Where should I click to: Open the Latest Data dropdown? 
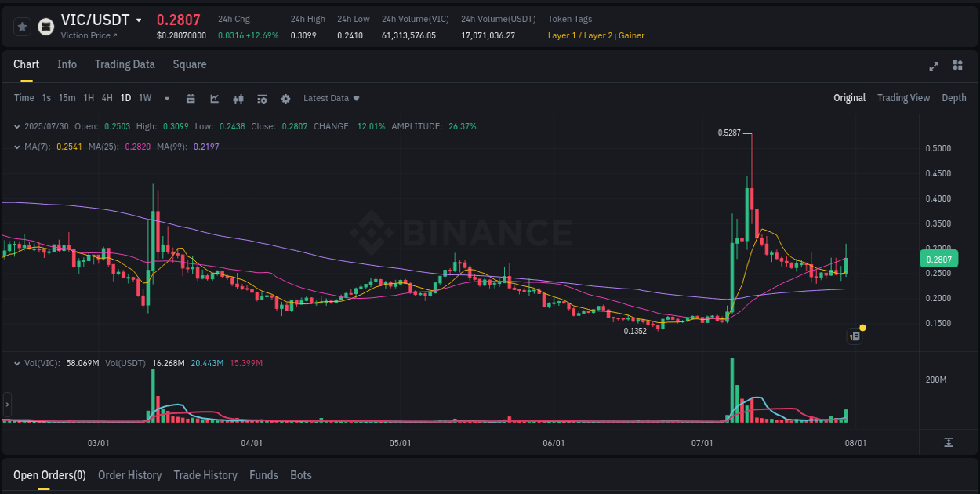point(331,98)
